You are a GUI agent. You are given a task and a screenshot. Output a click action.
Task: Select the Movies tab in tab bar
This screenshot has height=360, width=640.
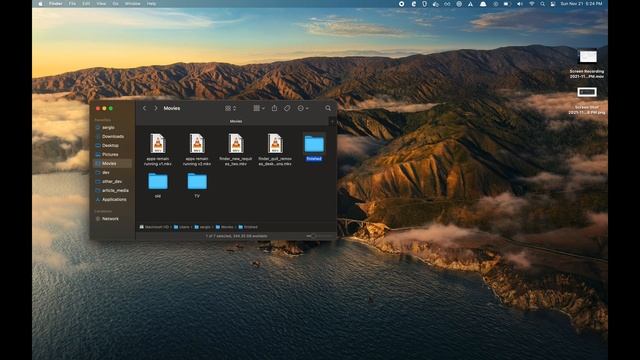click(x=236, y=121)
